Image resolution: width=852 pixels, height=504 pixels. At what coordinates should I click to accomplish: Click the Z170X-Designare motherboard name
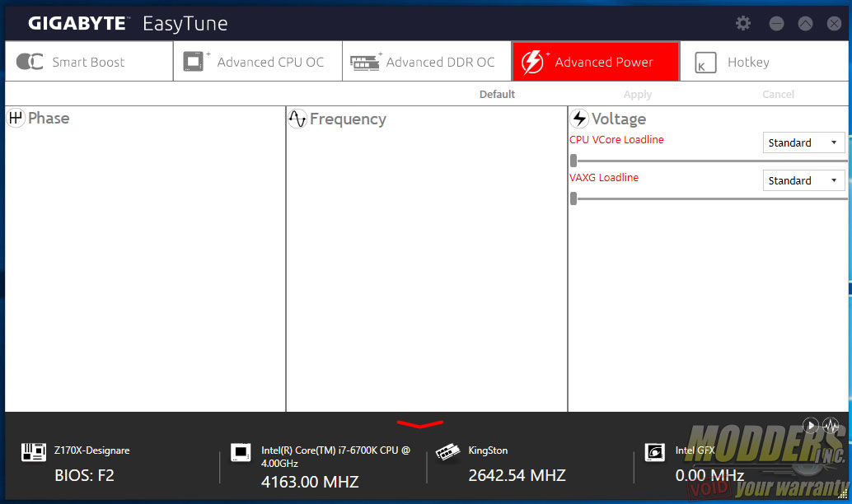coord(91,450)
